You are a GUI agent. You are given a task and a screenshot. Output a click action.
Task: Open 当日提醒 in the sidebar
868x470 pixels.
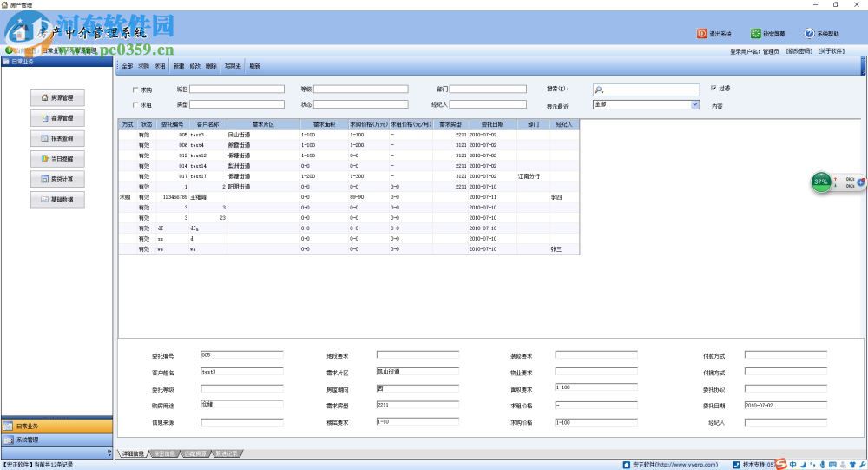(x=57, y=158)
